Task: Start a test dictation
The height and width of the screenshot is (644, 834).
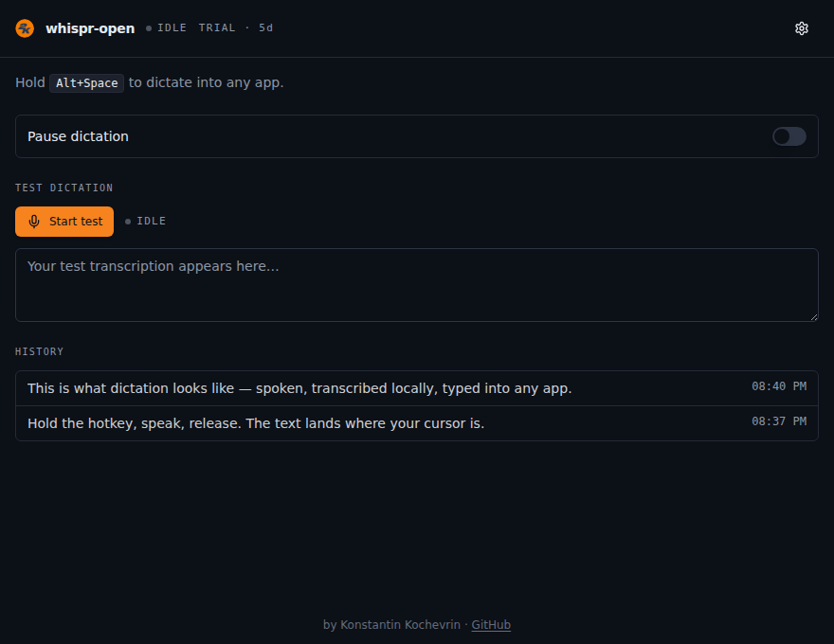Action: [x=64, y=222]
